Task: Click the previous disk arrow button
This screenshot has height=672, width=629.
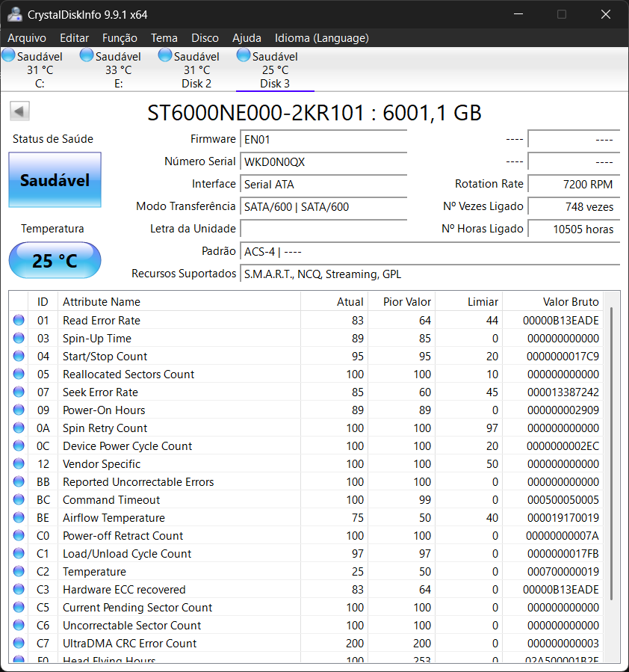Action: coord(19,111)
